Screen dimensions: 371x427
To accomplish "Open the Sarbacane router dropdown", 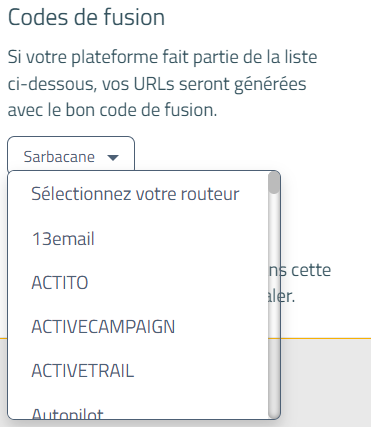I will click(x=71, y=156).
